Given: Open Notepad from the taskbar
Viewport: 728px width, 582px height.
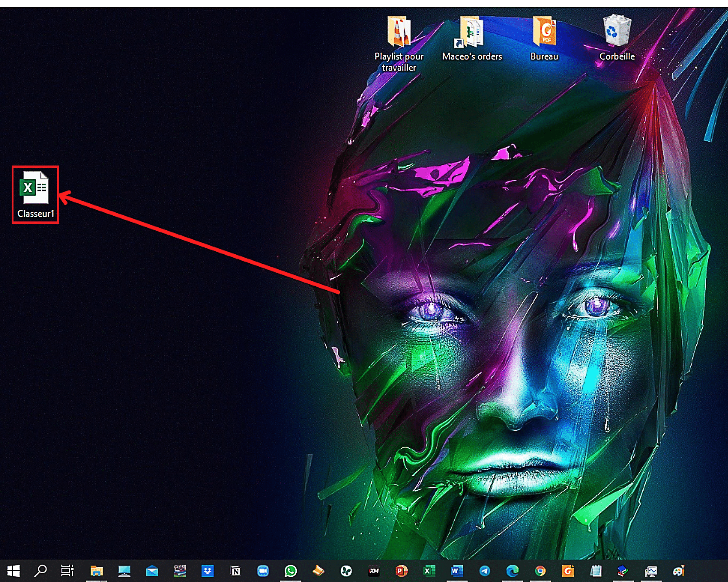Looking at the screenshot, I should [x=596, y=571].
